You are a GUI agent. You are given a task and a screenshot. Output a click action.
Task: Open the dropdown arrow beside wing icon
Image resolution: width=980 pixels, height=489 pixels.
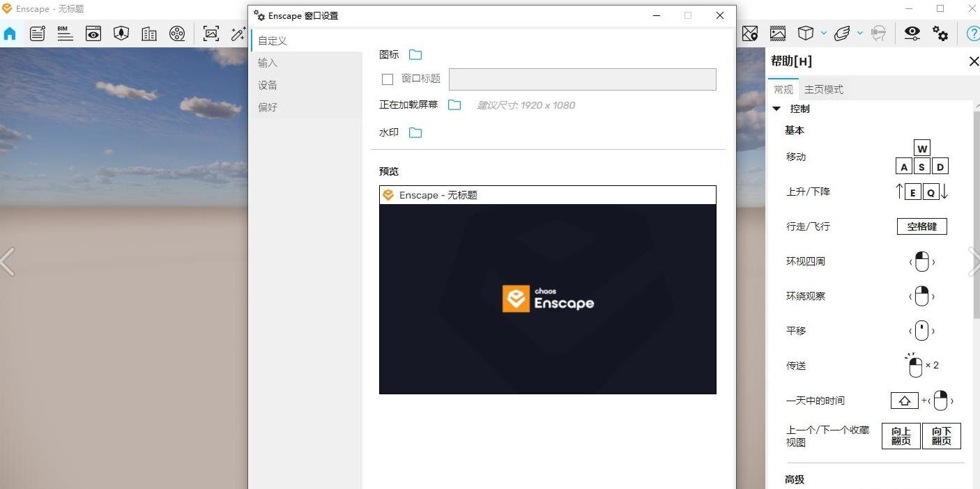[859, 33]
